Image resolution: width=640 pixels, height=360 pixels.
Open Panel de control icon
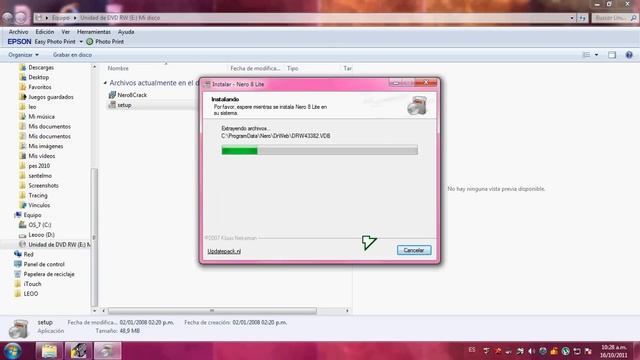click(x=18, y=264)
